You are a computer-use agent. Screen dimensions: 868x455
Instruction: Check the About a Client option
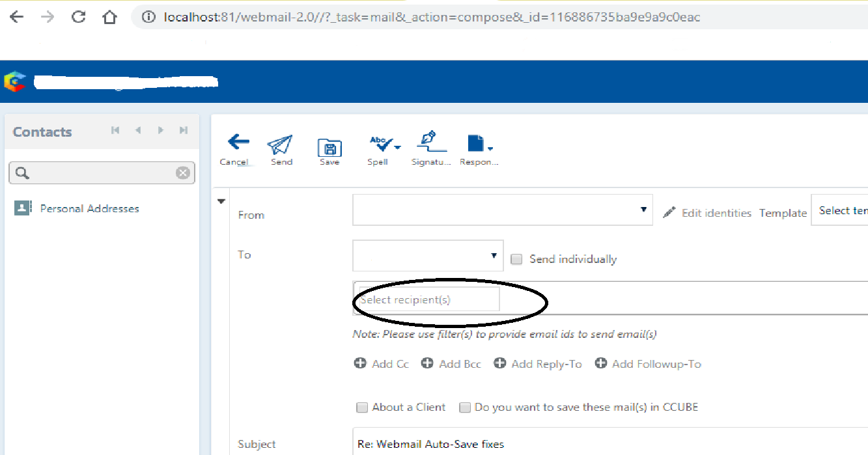362,407
